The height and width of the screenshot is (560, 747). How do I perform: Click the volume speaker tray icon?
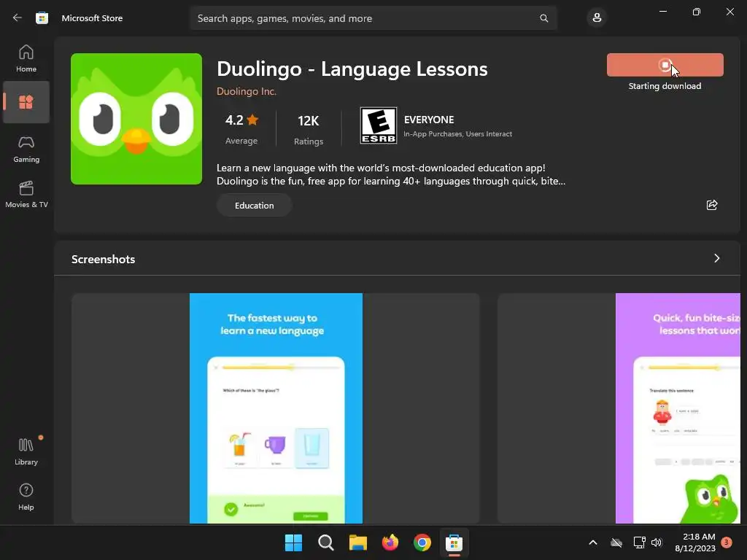coord(657,542)
